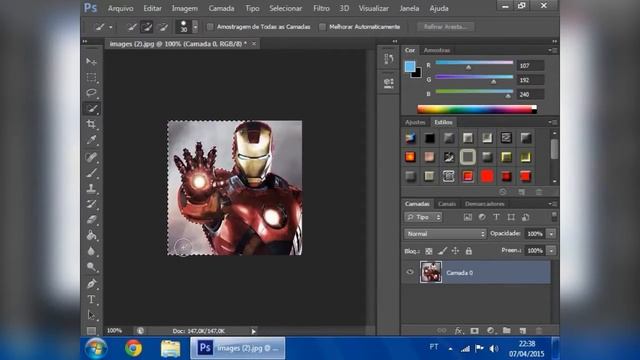Close the images (2).jpg document tab
This screenshot has height=360, width=640.
[254, 44]
